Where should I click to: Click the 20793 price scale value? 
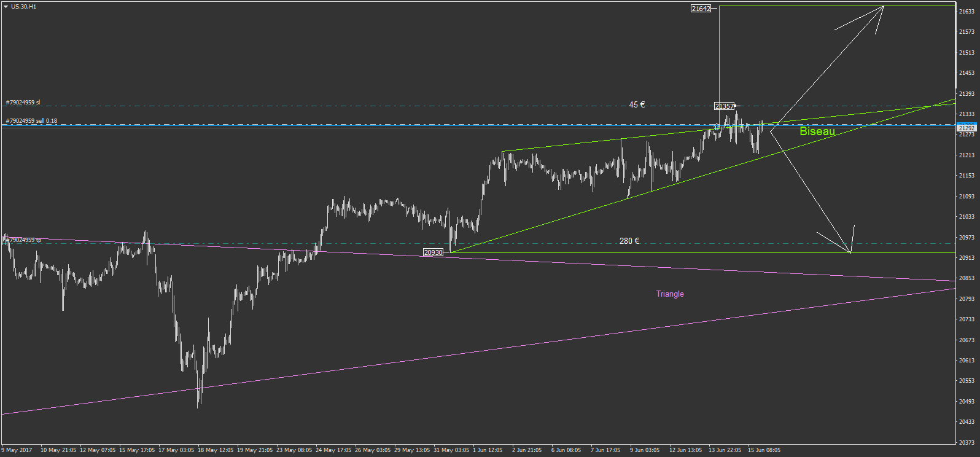[966, 299]
